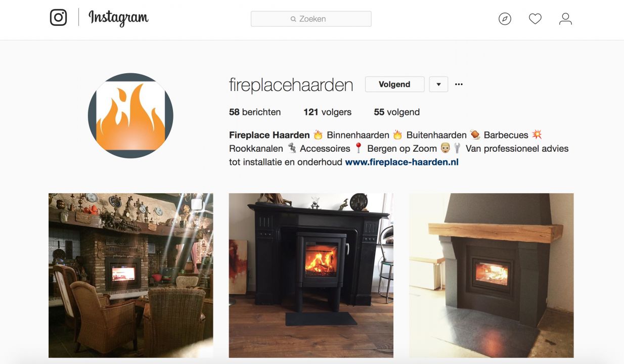Screen dimensions: 624x364
Task: Click the Instagram camera logo icon
Action: tap(59, 18)
